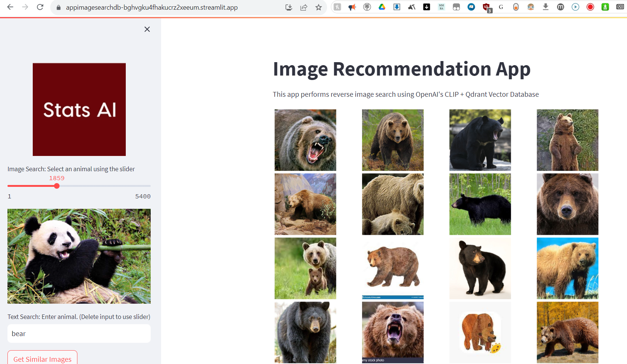627x364 pixels.
Task: Open the Google Drive extension
Action: [382, 7]
